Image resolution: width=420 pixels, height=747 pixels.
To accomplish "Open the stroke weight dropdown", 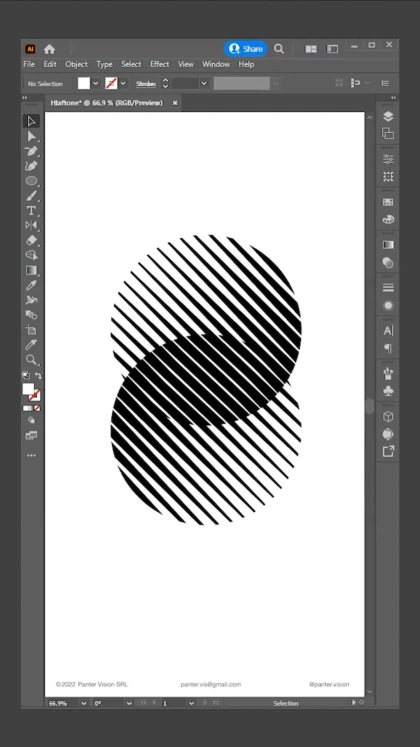I will click(204, 83).
